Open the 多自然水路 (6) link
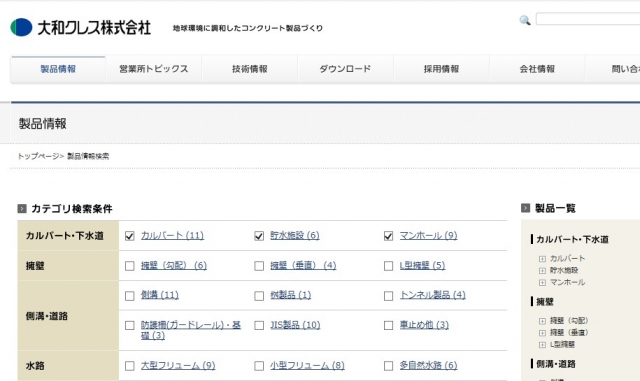640x381 pixels. click(428, 365)
